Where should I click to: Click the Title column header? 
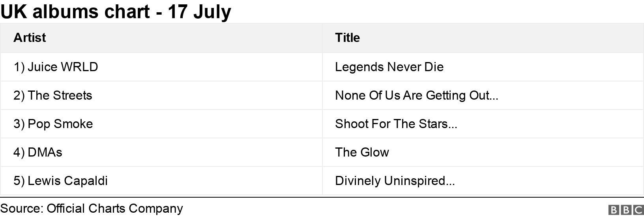tap(347, 38)
